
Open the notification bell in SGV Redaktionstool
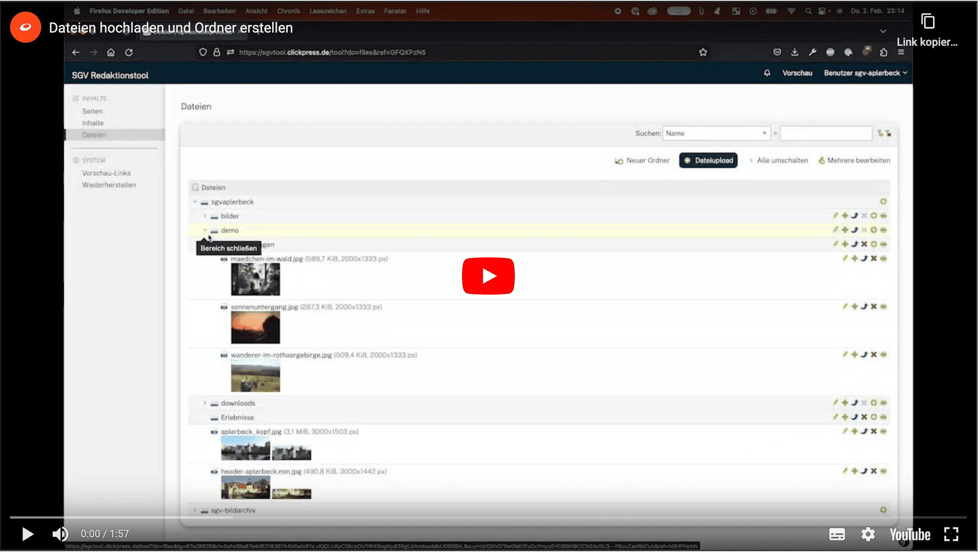[767, 73]
